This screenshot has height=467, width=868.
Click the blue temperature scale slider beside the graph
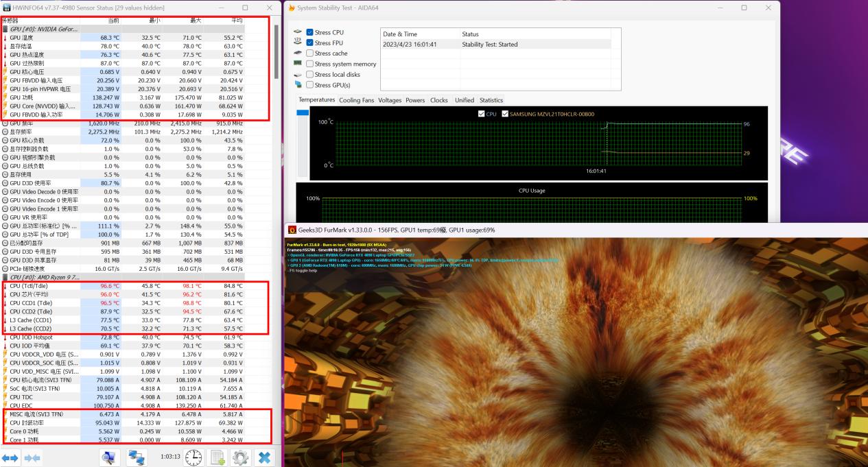pyautogui.click(x=302, y=112)
